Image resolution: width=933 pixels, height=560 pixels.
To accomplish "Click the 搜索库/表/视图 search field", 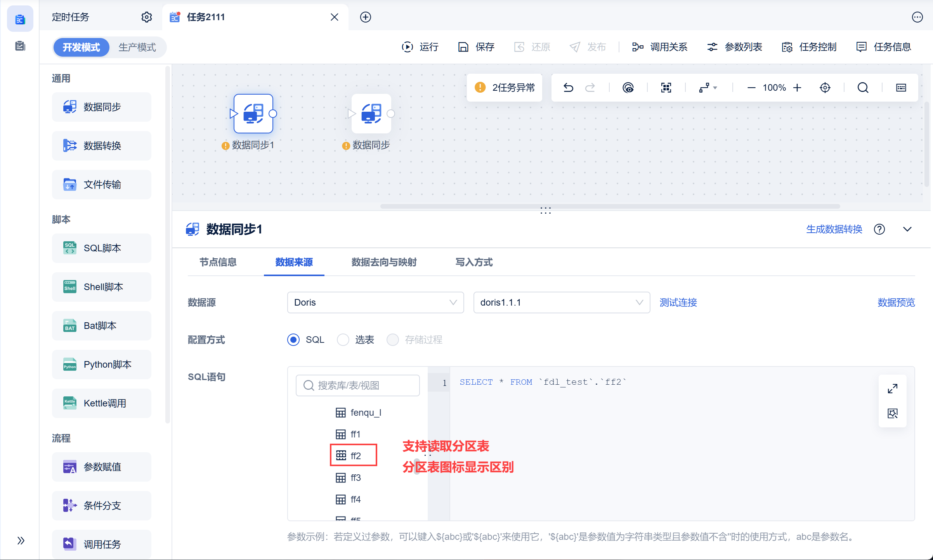I will [358, 385].
